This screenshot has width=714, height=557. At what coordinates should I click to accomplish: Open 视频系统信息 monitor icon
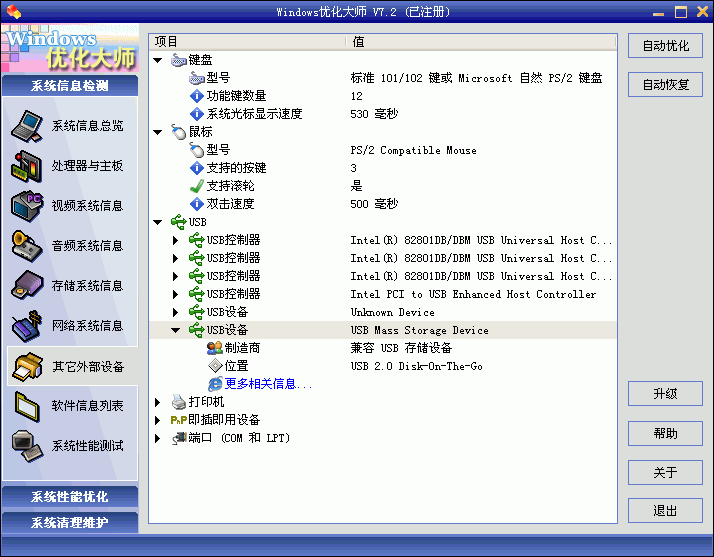pos(27,206)
